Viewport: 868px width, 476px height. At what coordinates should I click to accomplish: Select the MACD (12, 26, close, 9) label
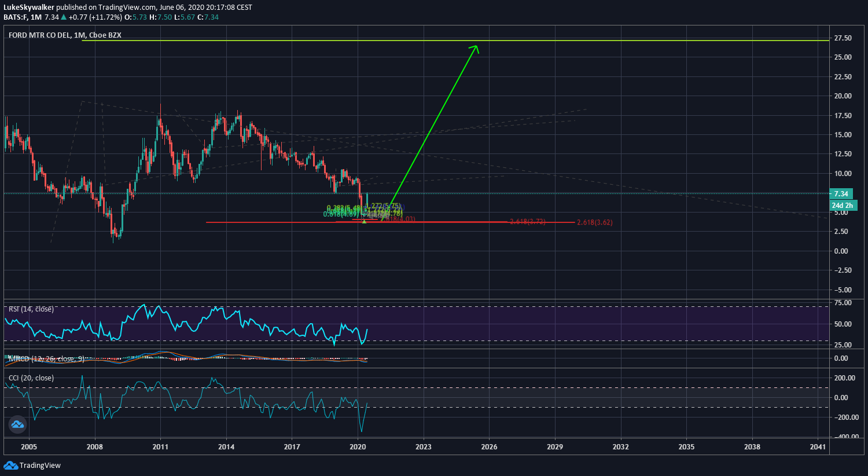[x=46, y=359]
